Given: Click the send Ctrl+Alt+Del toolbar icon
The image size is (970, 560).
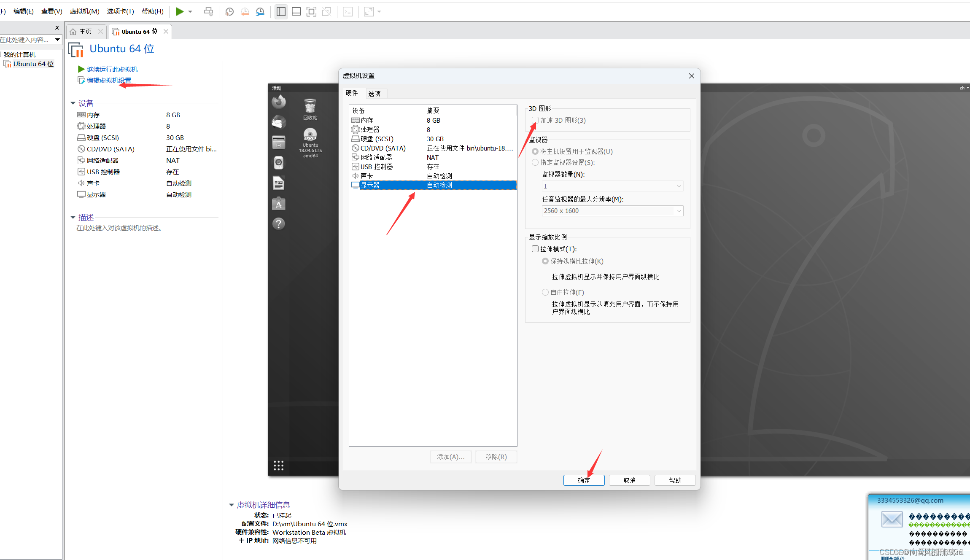Looking at the screenshot, I should pyautogui.click(x=208, y=11).
